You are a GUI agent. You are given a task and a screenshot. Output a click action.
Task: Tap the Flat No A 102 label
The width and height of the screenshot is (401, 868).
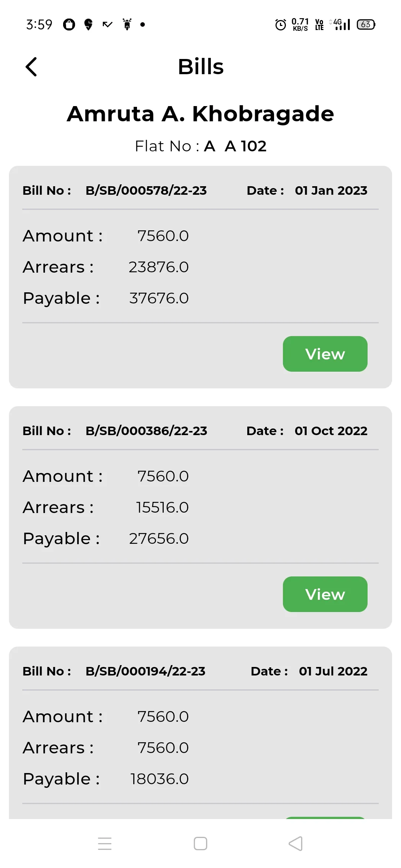click(x=200, y=146)
